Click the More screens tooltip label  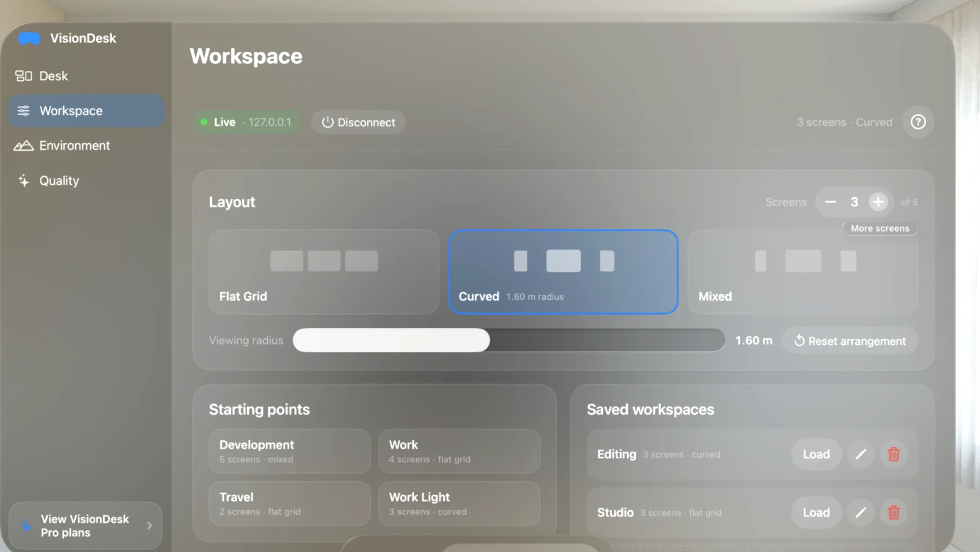point(880,228)
